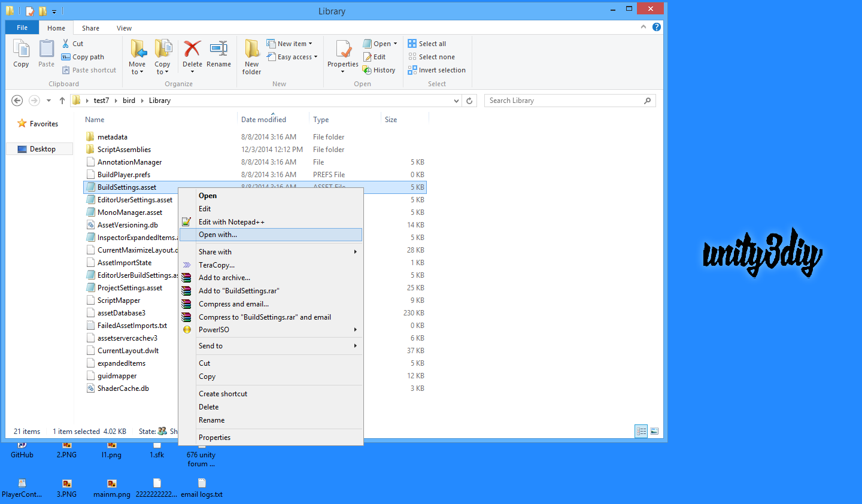
Task: Switch to the View ribbon tab
Action: coord(125,28)
